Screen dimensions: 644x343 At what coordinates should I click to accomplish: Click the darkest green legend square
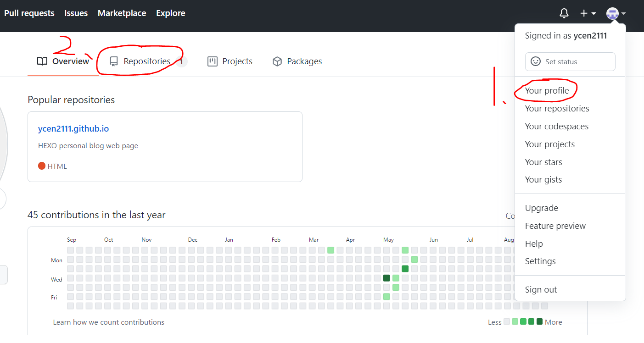coord(539,321)
